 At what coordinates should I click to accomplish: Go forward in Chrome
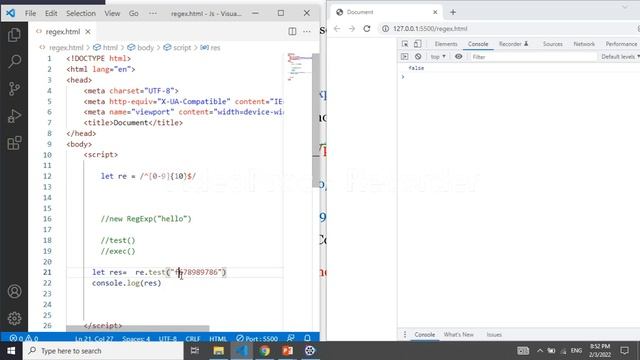click(352, 29)
